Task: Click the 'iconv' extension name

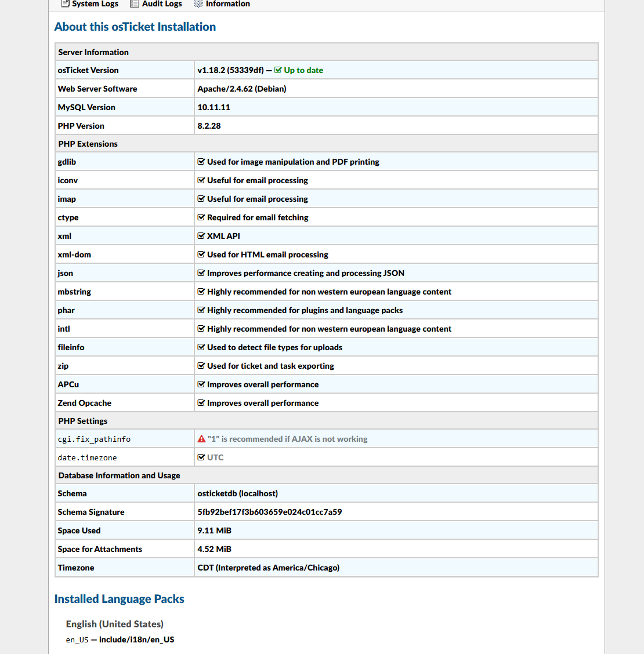Action: pos(68,180)
